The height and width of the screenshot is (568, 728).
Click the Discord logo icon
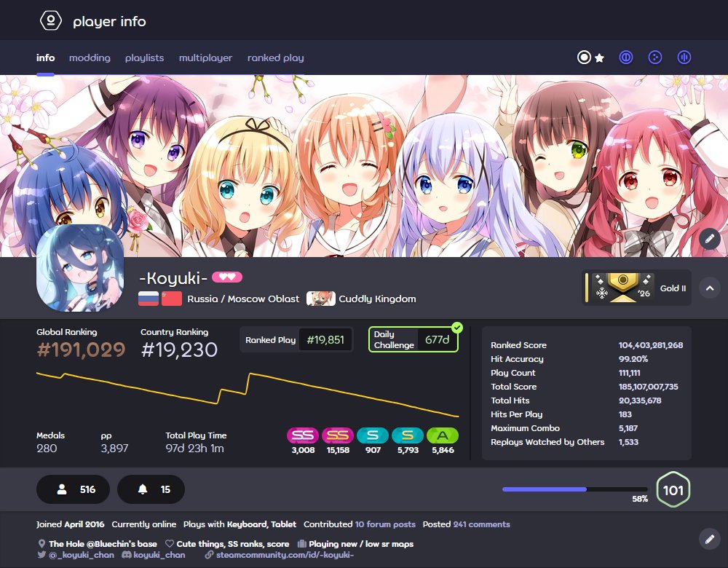coord(126,555)
